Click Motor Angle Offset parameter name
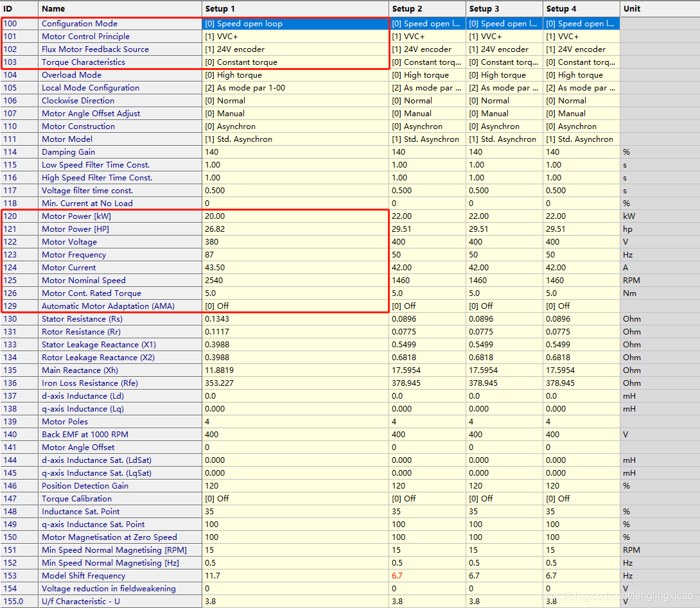Viewport: 700px width, 608px height. pos(78,447)
